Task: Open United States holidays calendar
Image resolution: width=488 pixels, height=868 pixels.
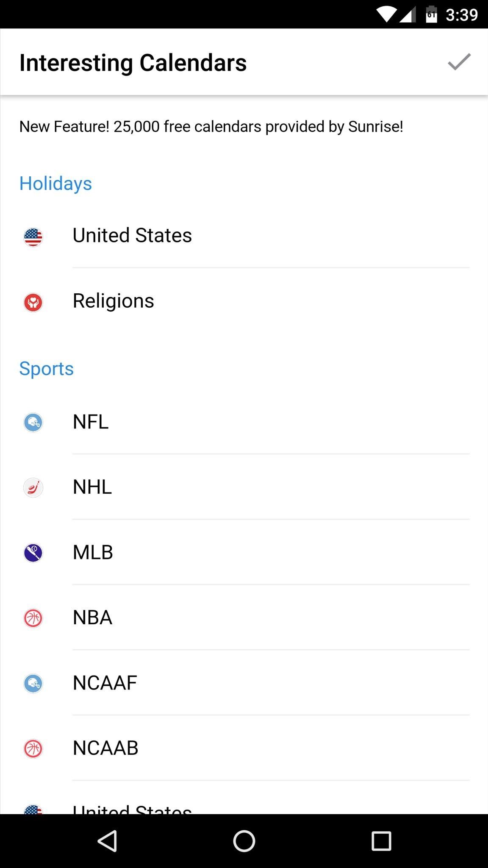Action: pyautogui.click(x=244, y=236)
